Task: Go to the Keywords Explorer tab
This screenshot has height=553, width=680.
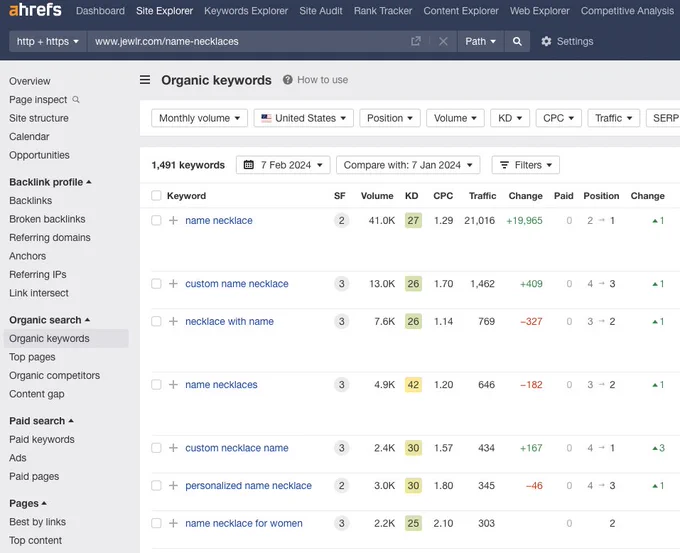Action: 246,11
